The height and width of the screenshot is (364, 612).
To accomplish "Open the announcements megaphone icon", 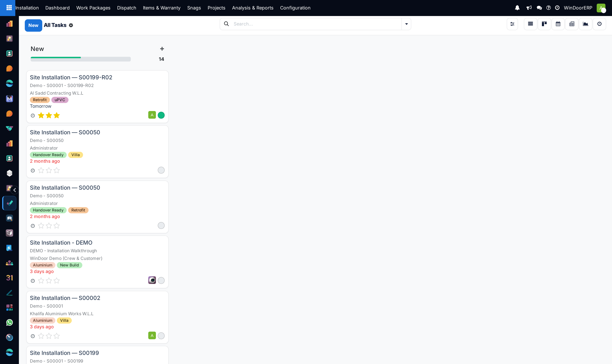I will [529, 8].
